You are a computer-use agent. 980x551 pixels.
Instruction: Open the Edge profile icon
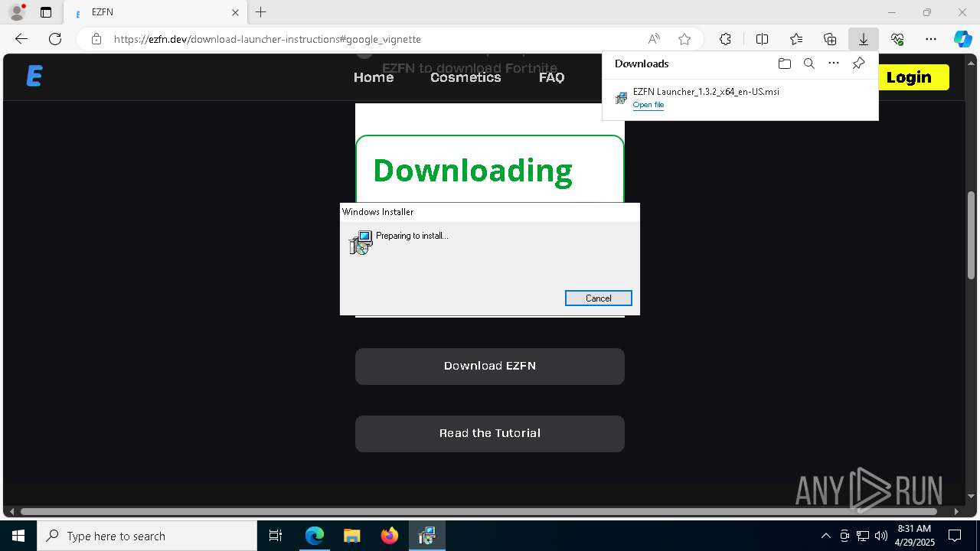click(x=17, y=12)
